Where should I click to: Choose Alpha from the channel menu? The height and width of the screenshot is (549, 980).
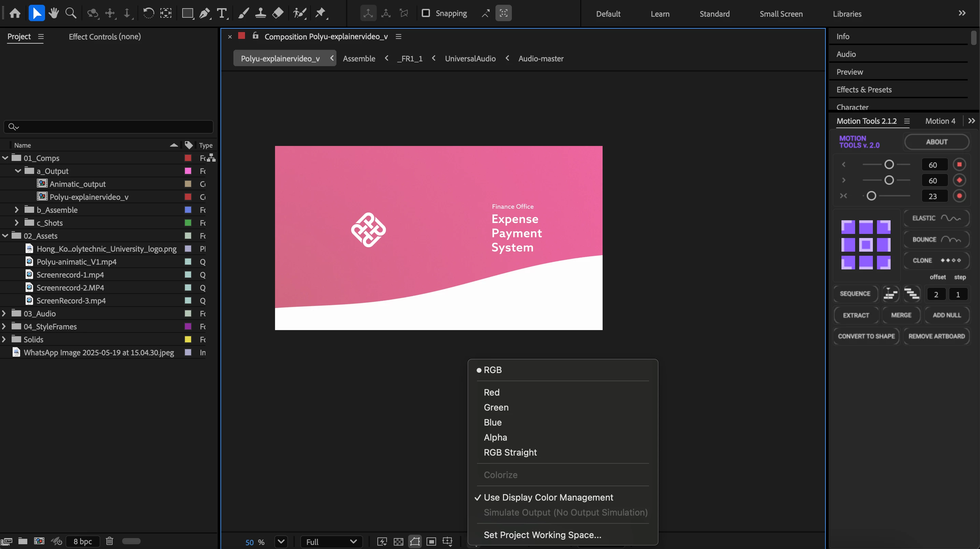pyautogui.click(x=495, y=437)
